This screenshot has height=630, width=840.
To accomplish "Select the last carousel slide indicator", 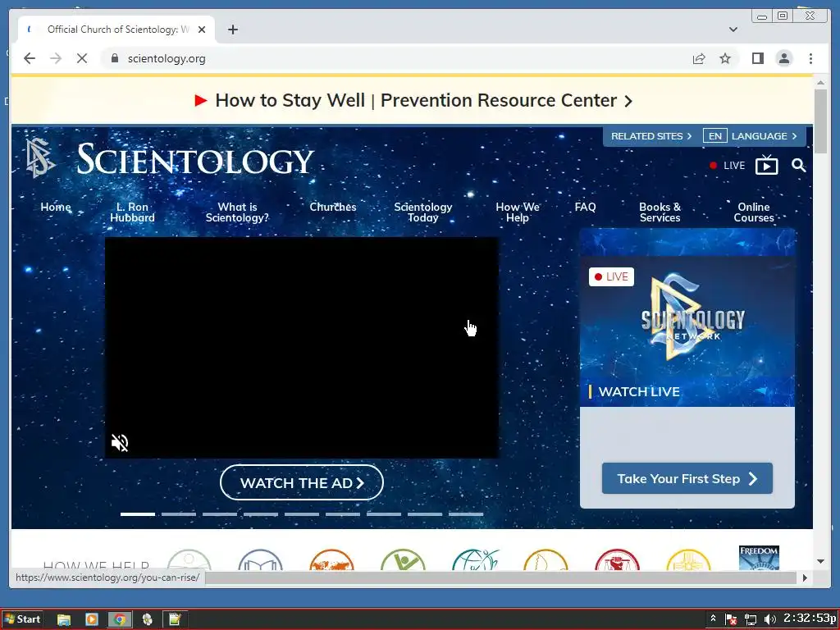I will (466, 514).
